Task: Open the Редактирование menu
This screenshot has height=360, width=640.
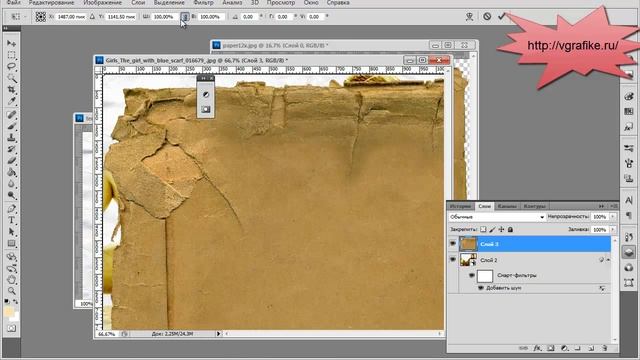Action: (x=51, y=2)
